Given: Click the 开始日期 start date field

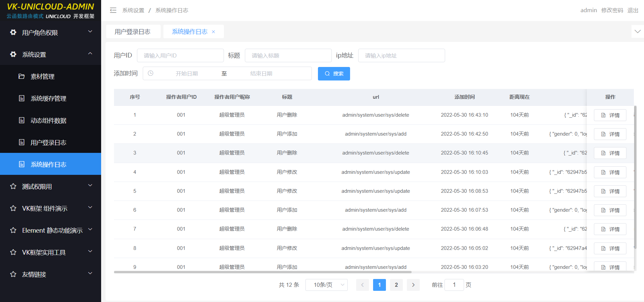Looking at the screenshot, I should tap(187, 73).
